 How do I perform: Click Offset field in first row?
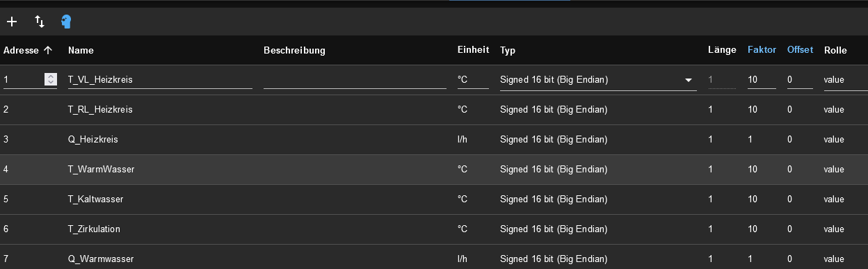[800, 80]
